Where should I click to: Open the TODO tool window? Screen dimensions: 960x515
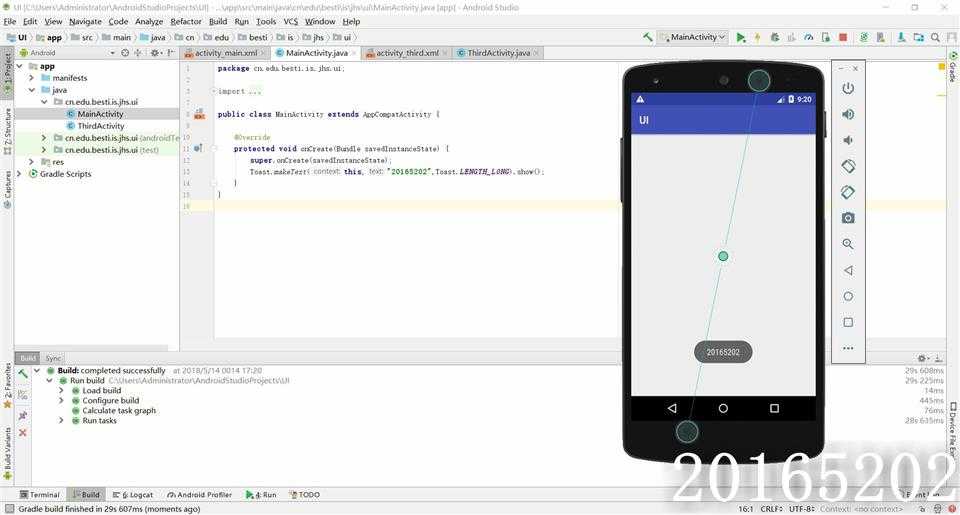[x=304, y=495]
